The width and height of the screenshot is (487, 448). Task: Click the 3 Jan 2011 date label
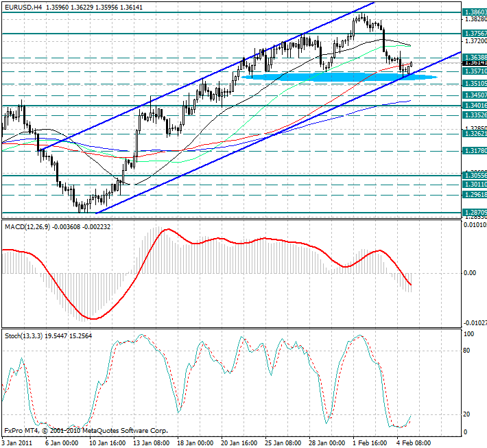click(17, 443)
